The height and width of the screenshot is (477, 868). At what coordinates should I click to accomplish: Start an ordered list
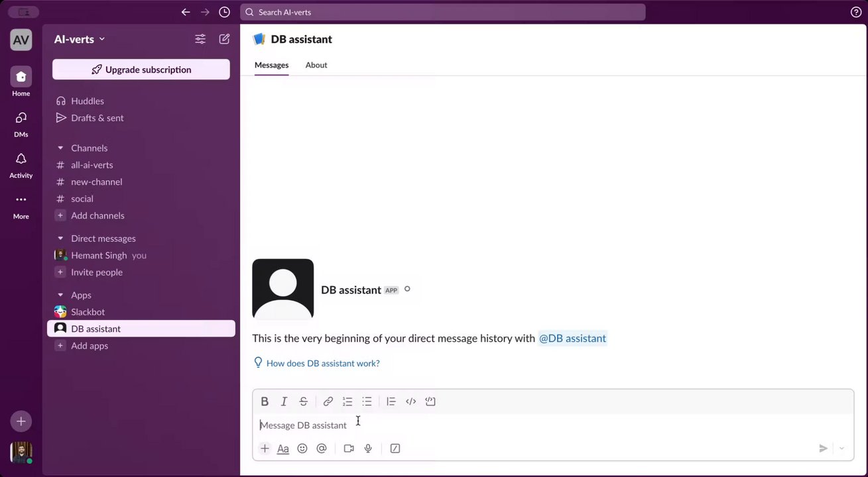pyautogui.click(x=347, y=401)
